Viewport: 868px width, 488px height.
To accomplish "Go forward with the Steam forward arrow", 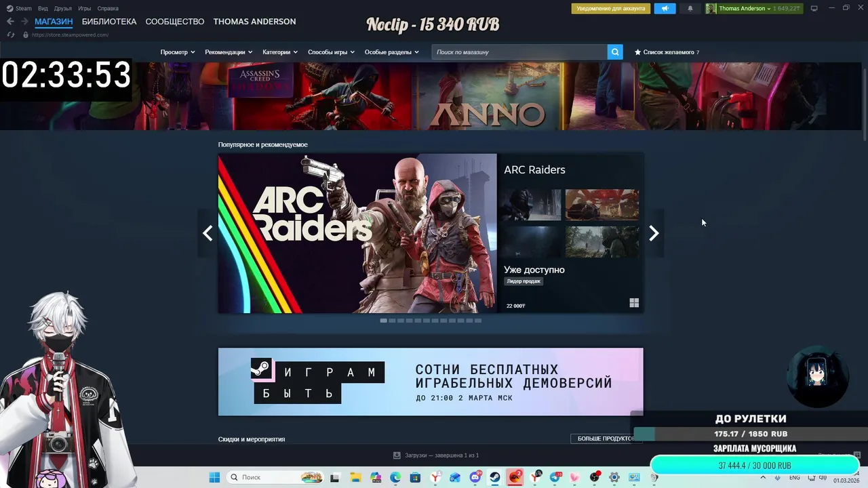I will point(24,22).
